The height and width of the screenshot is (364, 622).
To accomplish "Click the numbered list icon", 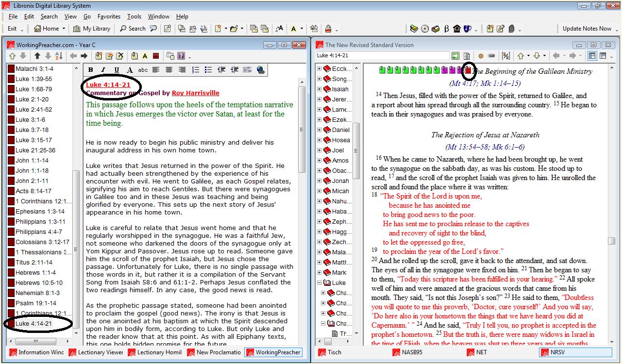I will point(195,70).
